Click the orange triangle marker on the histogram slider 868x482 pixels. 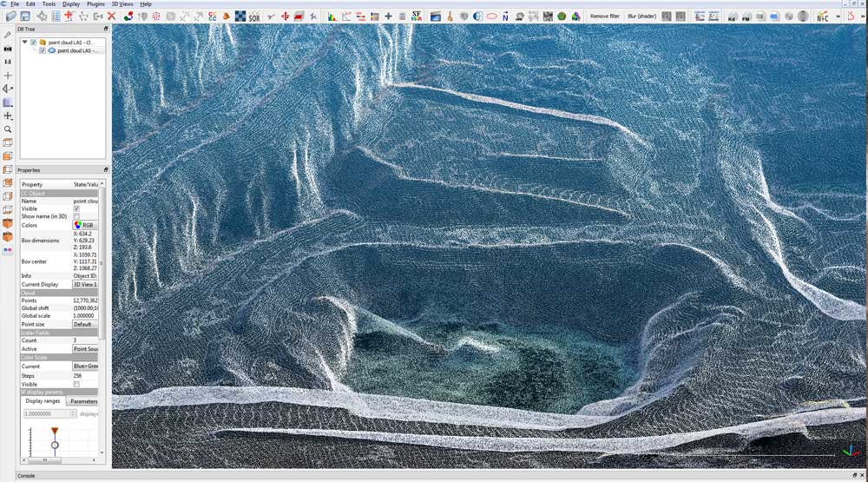tap(54, 431)
